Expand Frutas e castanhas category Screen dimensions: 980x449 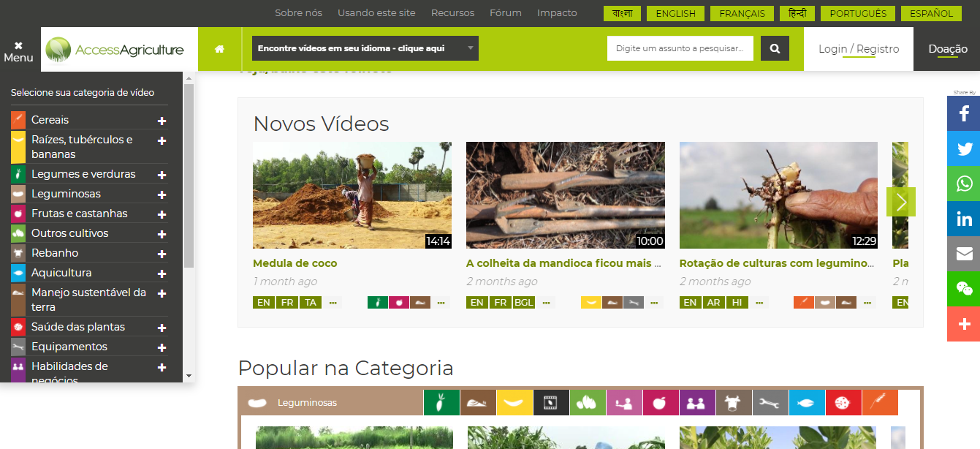pyautogui.click(x=162, y=215)
